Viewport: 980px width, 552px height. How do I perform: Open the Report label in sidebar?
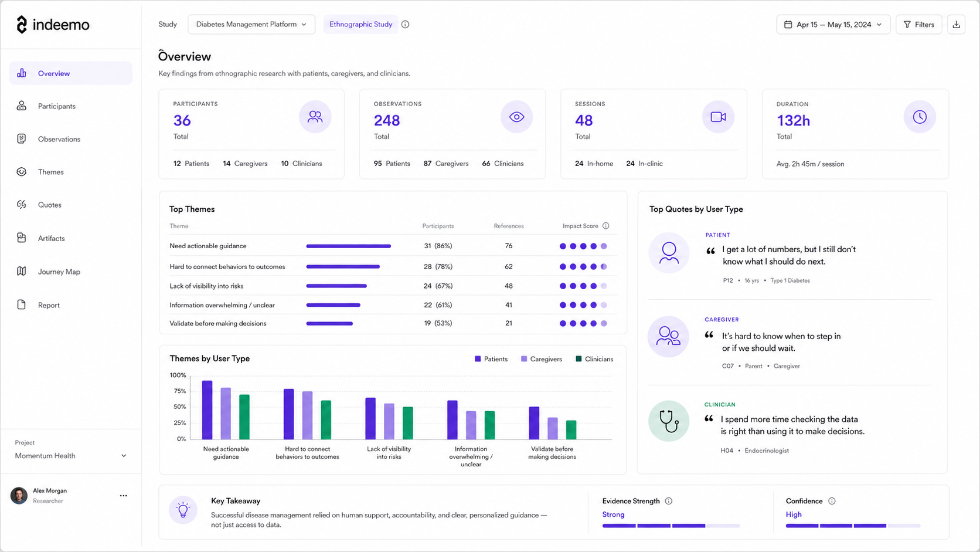(x=49, y=305)
